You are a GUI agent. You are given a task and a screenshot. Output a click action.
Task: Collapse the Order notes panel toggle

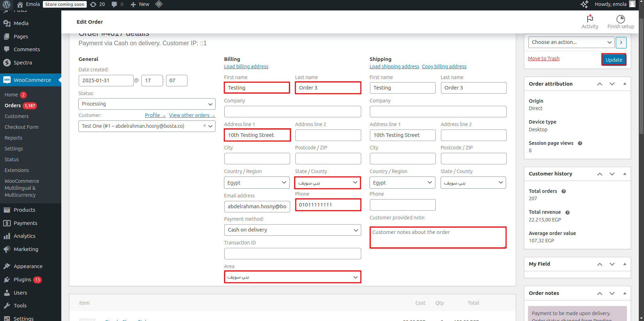(624, 293)
